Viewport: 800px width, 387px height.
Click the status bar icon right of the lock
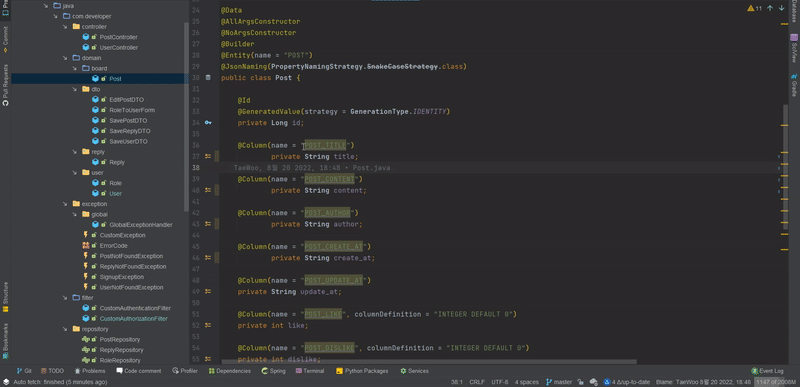click(593, 382)
